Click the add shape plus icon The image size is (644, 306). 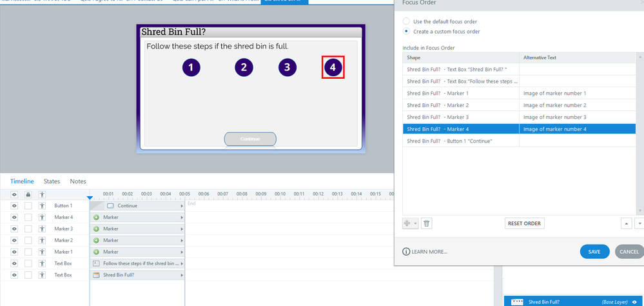(x=407, y=223)
